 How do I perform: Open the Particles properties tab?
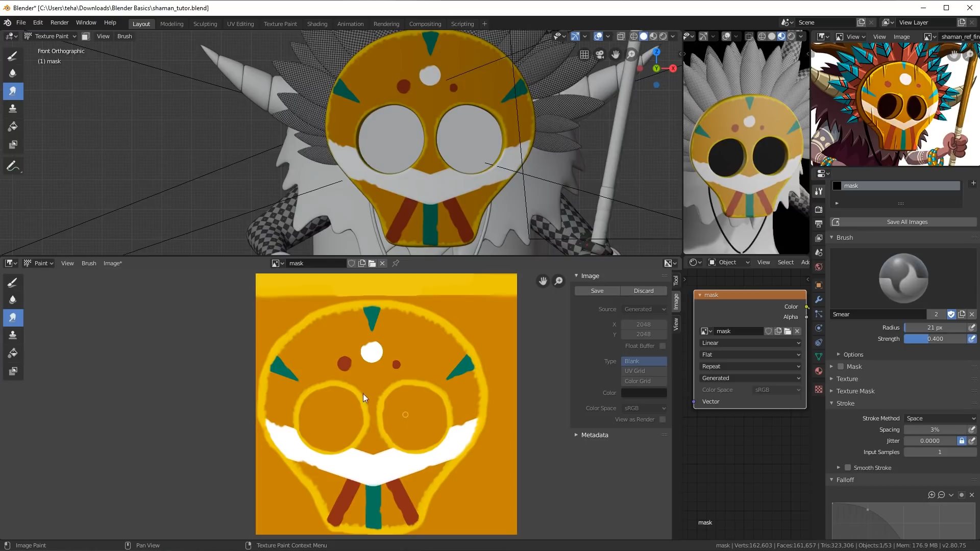coord(819,314)
